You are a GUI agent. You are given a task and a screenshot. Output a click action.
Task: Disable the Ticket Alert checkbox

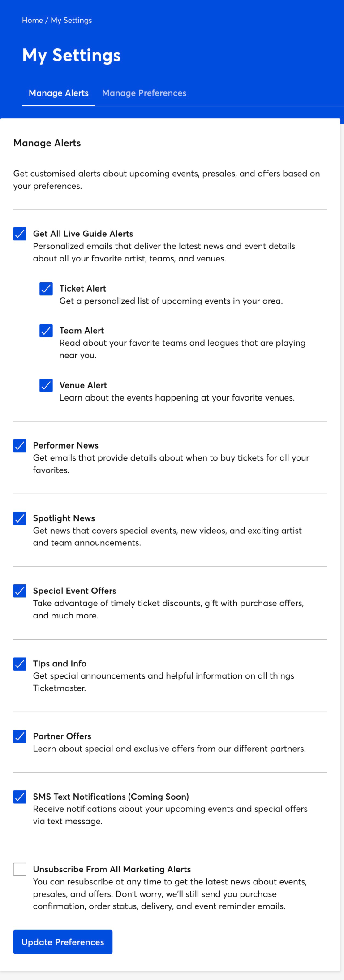tap(46, 288)
